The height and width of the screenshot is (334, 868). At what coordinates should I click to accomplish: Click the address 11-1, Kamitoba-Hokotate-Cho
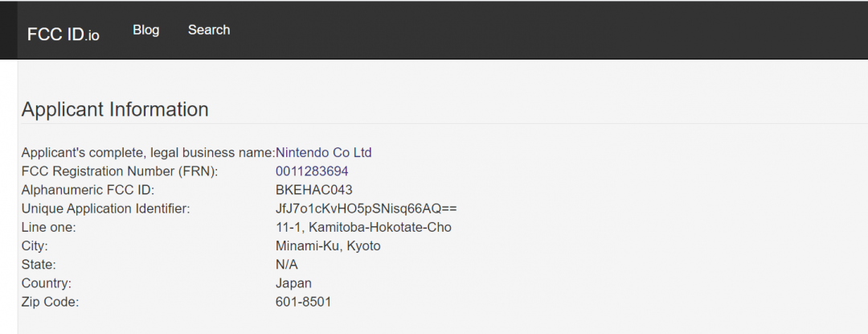tap(363, 228)
